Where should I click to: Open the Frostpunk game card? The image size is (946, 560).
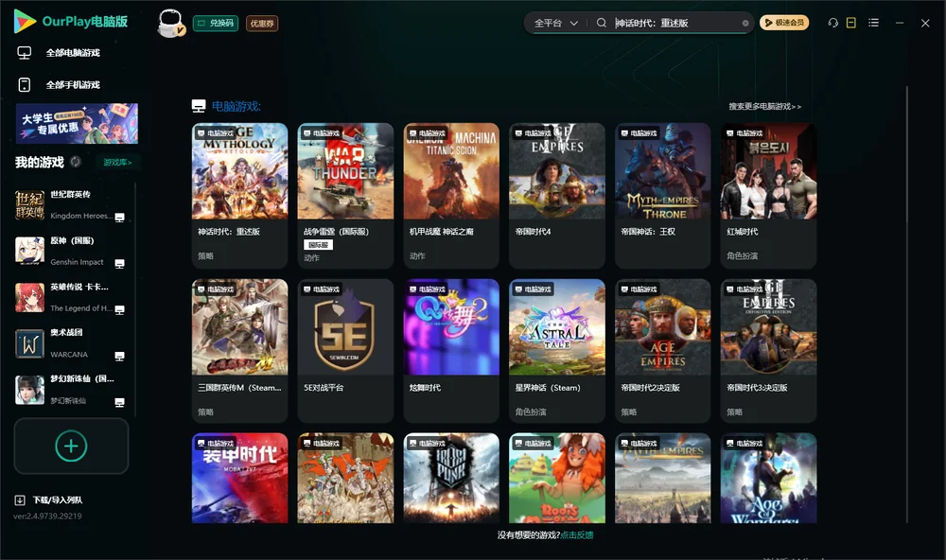coord(451,478)
